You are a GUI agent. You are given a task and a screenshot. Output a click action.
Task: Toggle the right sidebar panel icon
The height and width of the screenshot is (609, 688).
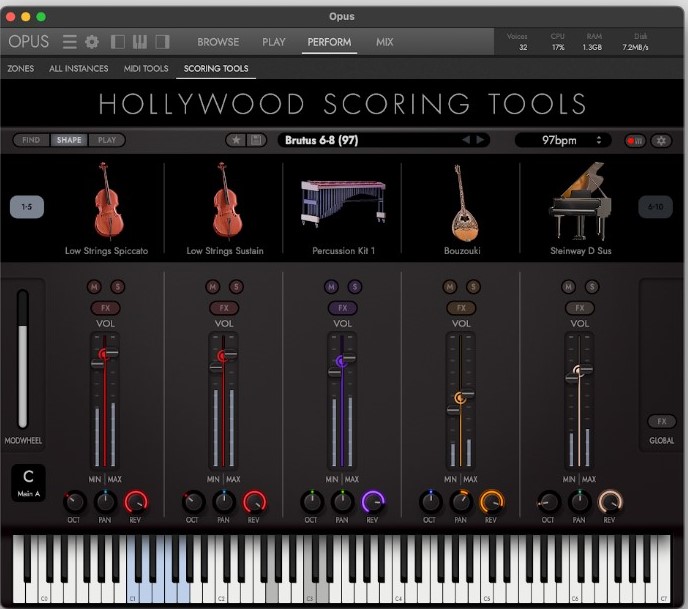(x=162, y=42)
